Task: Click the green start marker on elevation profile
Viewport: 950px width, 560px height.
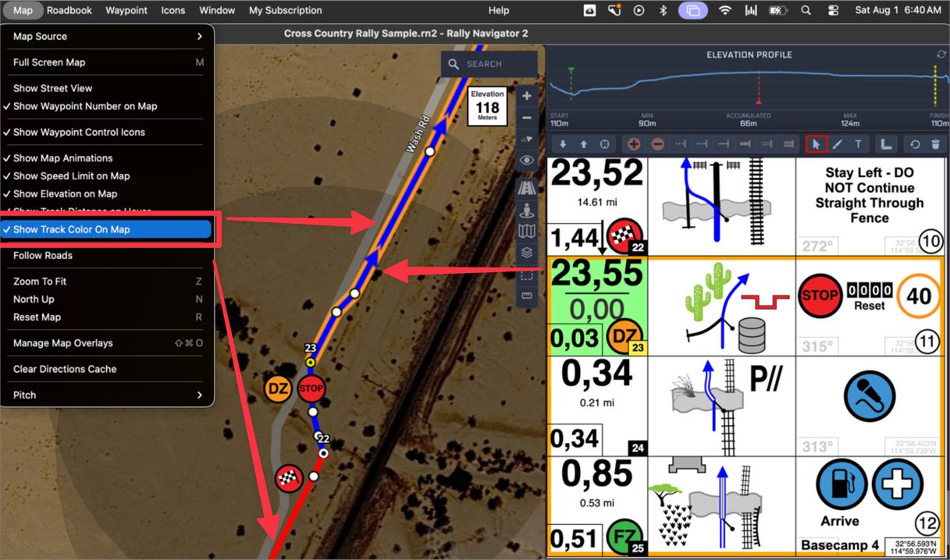Action: (571, 72)
